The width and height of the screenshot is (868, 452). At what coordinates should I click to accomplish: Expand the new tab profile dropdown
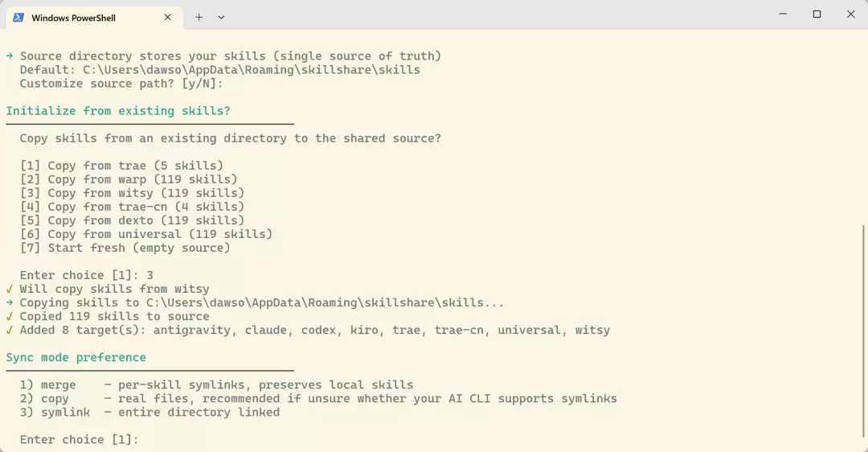tap(221, 17)
